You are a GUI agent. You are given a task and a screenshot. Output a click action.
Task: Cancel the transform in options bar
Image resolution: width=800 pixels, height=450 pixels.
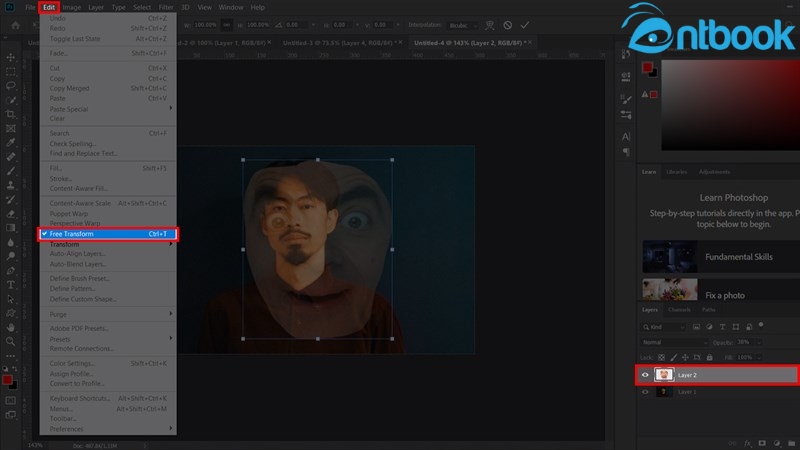click(x=507, y=25)
